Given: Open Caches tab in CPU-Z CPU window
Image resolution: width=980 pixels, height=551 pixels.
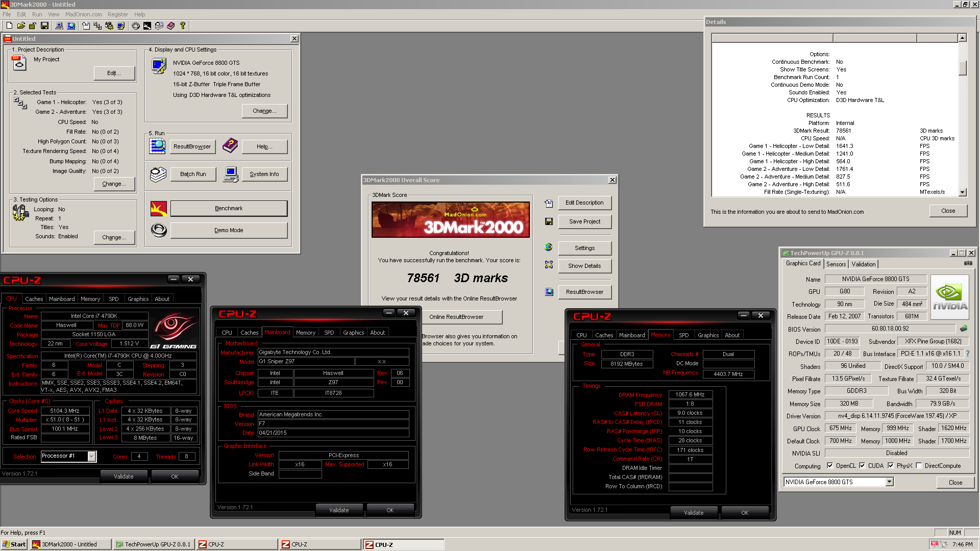Looking at the screenshot, I should click(x=34, y=299).
